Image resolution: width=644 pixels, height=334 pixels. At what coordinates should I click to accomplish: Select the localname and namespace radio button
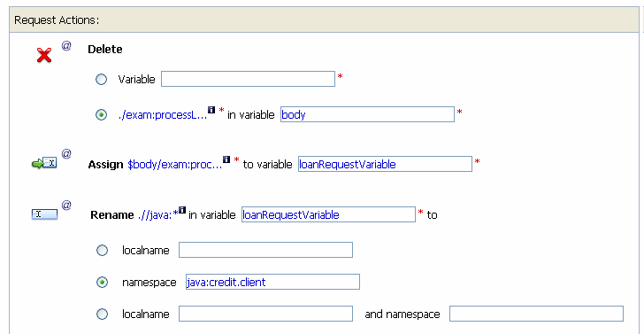point(102,315)
